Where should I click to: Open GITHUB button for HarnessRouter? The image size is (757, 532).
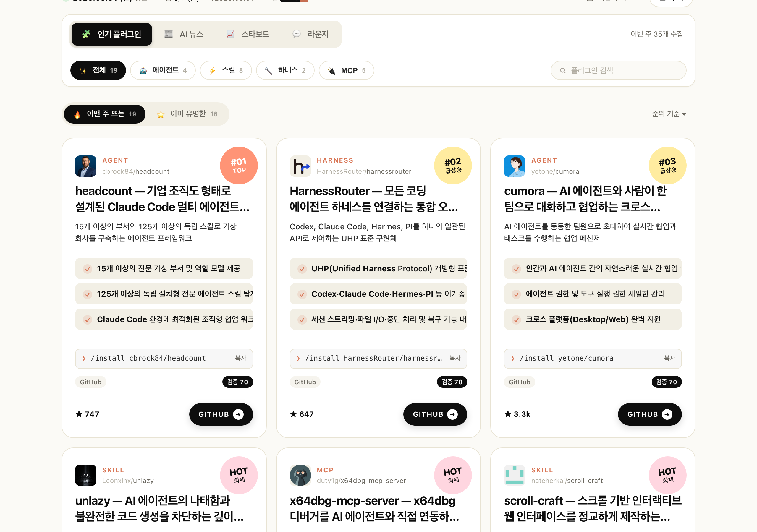[435, 414]
